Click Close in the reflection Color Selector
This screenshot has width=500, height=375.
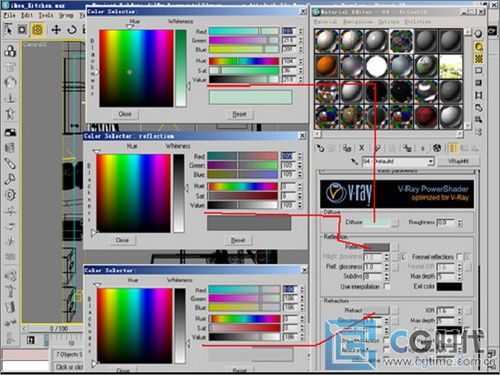(x=122, y=240)
